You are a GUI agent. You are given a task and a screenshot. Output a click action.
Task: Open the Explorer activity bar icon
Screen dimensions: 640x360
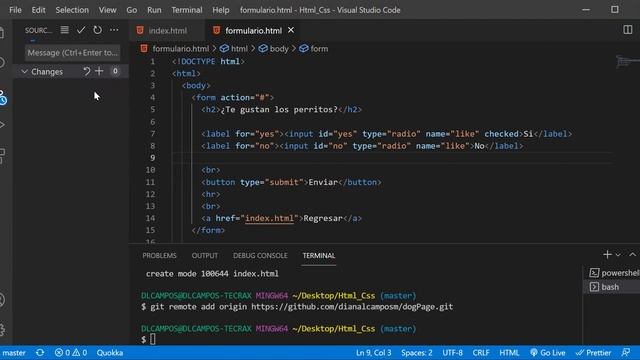(x=2, y=33)
